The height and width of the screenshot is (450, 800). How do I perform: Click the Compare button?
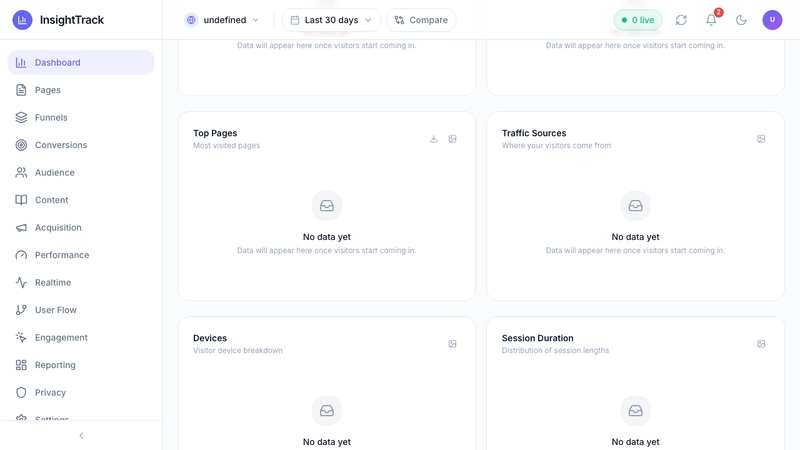(421, 20)
